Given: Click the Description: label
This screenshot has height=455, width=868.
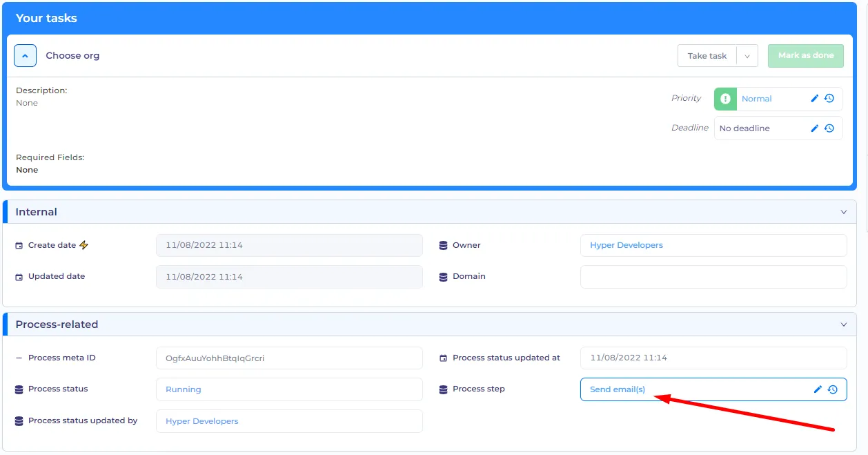Looking at the screenshot, I should point(41,90).
